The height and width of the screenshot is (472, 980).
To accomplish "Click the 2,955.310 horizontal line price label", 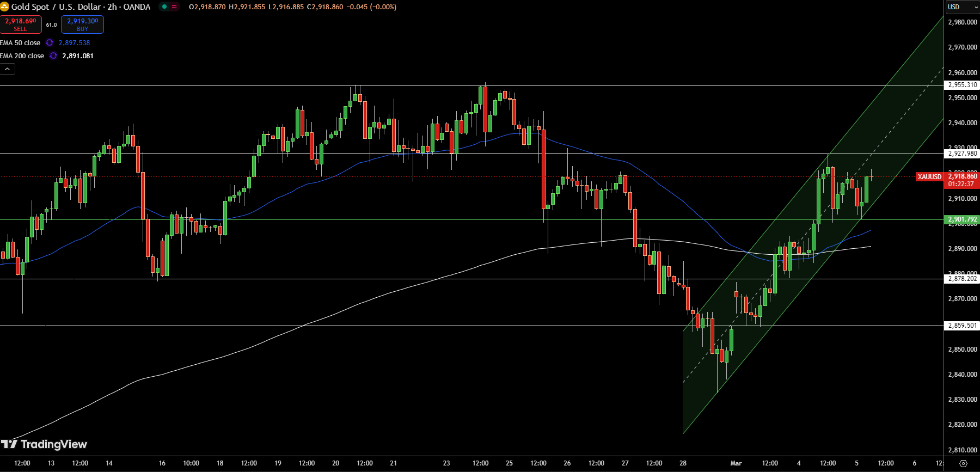I will 962,85.
